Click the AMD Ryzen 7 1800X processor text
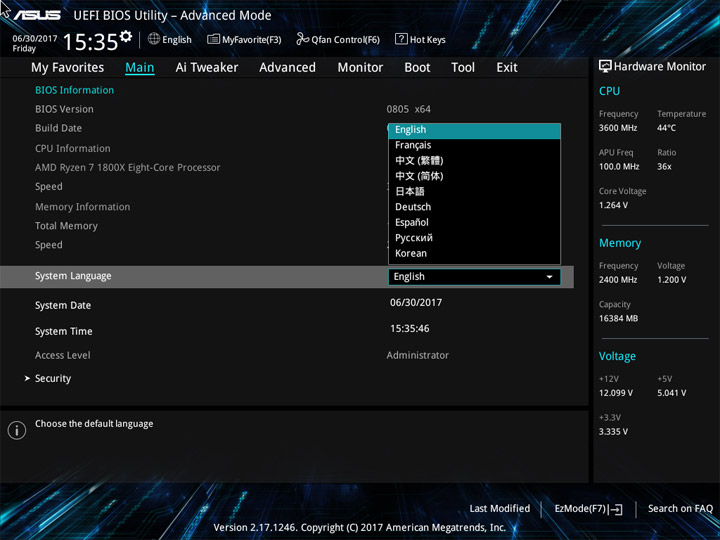This screenshot has height=540, width=720. 128,168
